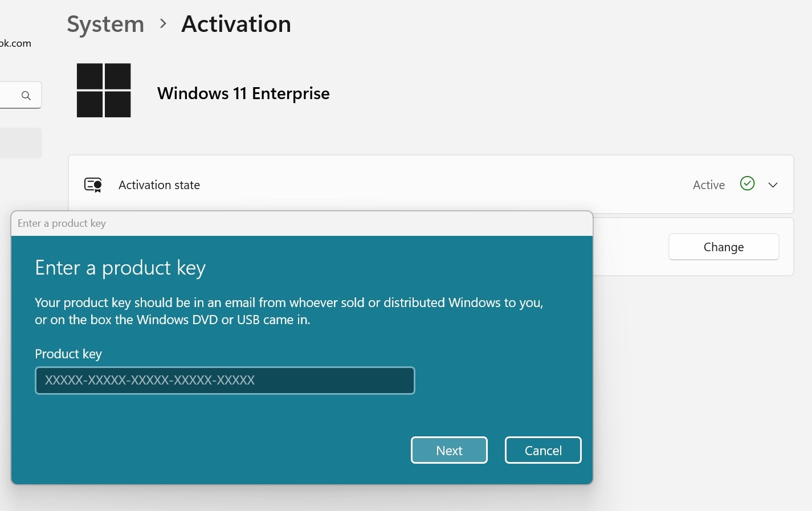Image resolution: width=812 pixels, height=511 pixels.
Task: Click the green Active checkmark icon
Action: pyautogui.click(x=747, y=183)
